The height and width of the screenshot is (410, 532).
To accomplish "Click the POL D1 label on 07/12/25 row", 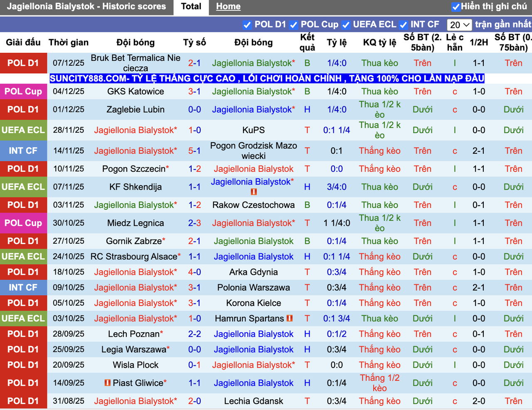I will tap(23, 63).
